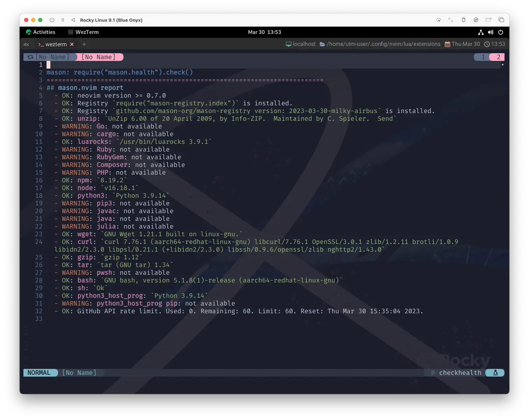The image size is (529, 420).
Task: Click the 'WARNING: PHP: not available' line
Action: (x=110, y=173)
